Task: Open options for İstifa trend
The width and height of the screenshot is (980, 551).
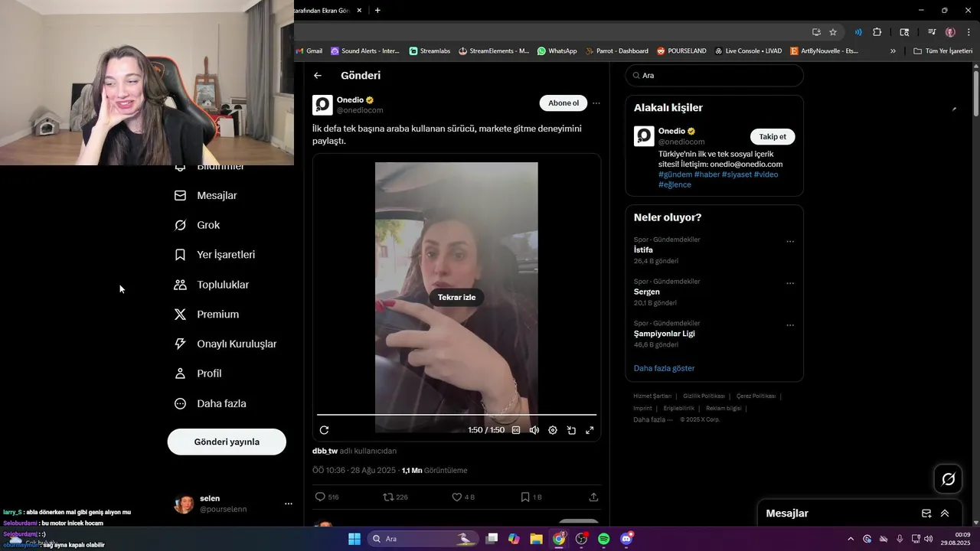Action: [790, 242]
